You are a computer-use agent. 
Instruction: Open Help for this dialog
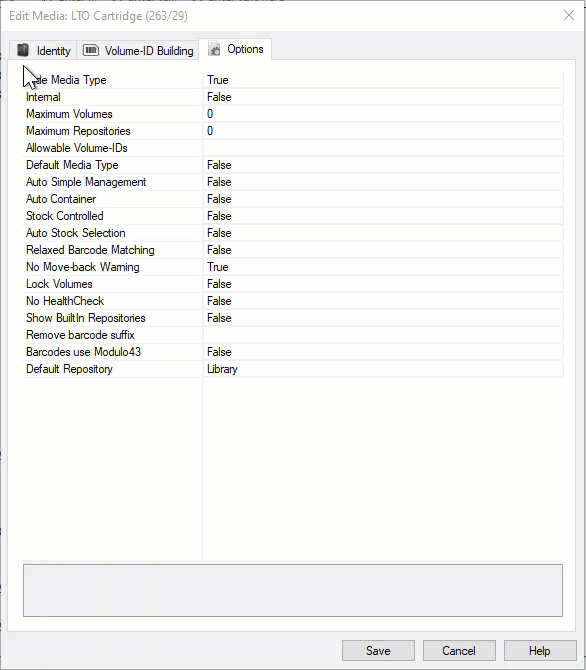click(x=540, y=650)
